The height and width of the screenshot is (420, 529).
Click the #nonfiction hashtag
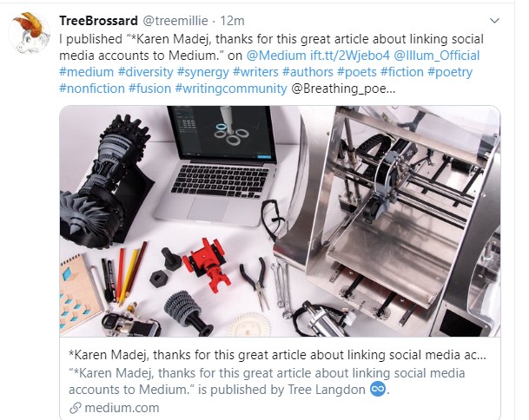tap(92, 89)
